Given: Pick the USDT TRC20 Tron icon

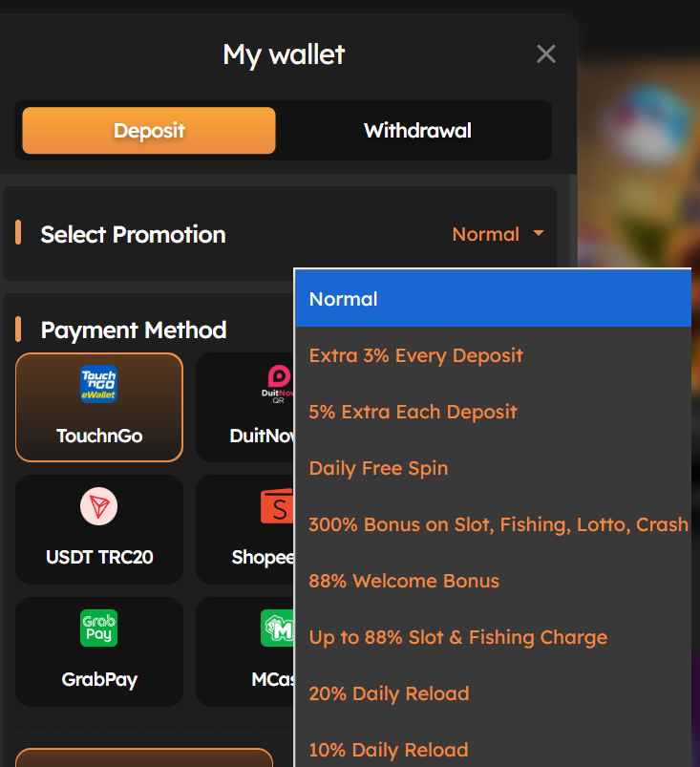Looking at the screenshot, I should [x=98, y=506].
